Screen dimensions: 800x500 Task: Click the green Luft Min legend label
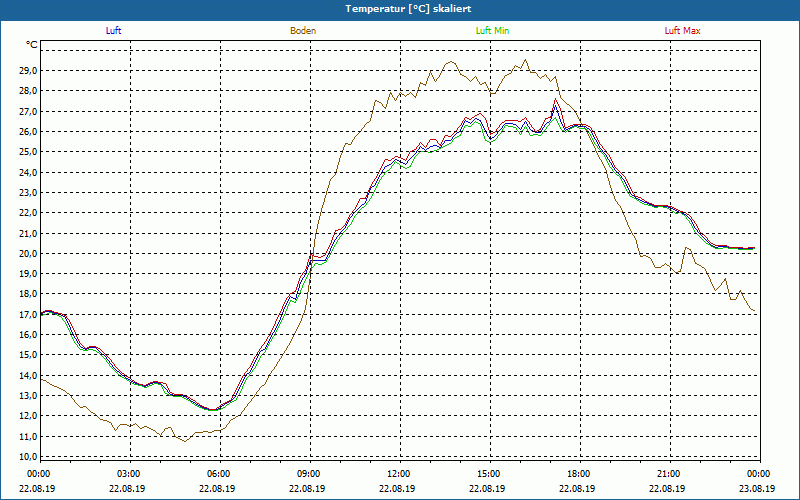pyautogui.click(x=492, y=31)
